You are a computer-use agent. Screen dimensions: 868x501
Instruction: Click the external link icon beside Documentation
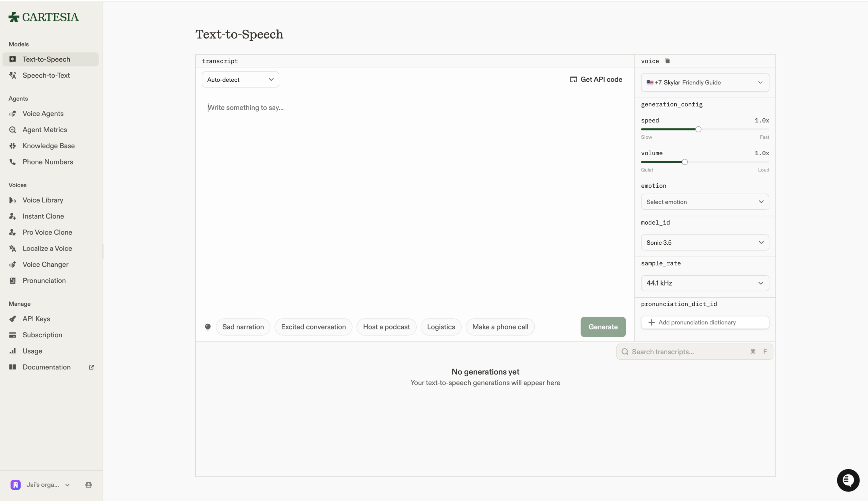coord(92,367)
